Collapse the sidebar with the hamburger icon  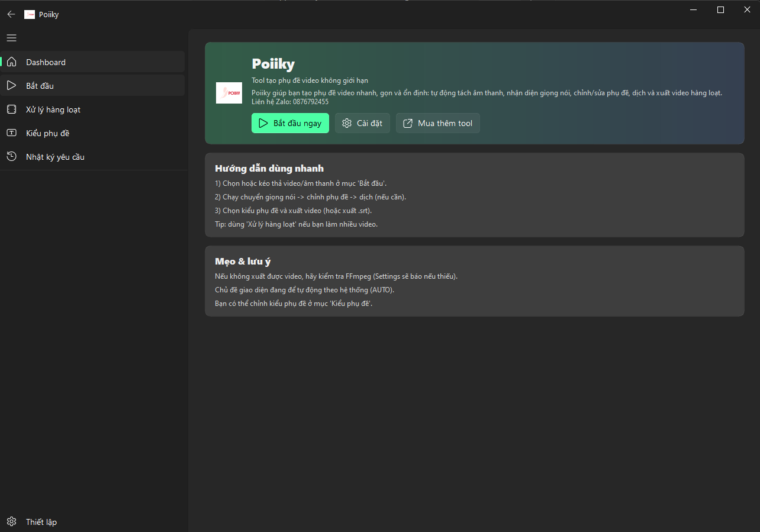(11, 38)
